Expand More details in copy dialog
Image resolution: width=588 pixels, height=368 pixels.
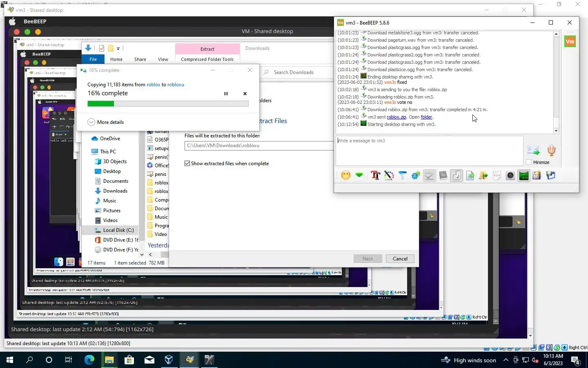105,122
